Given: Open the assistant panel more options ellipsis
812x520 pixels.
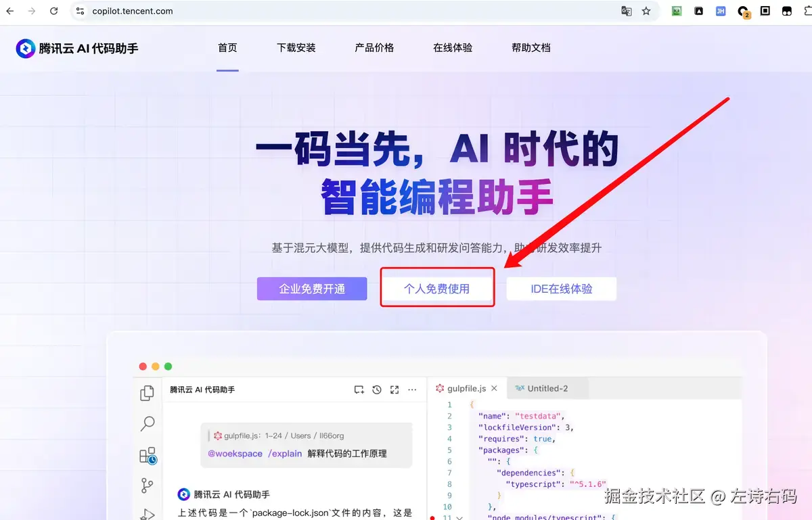Looking at the screenshot, I should click(x=412, y=389).
